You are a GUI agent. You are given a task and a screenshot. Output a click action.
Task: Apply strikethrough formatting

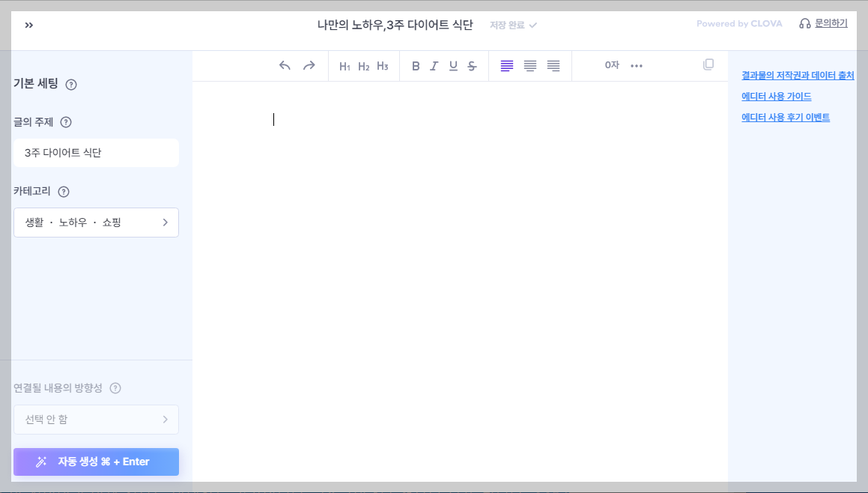pos(472,66)
